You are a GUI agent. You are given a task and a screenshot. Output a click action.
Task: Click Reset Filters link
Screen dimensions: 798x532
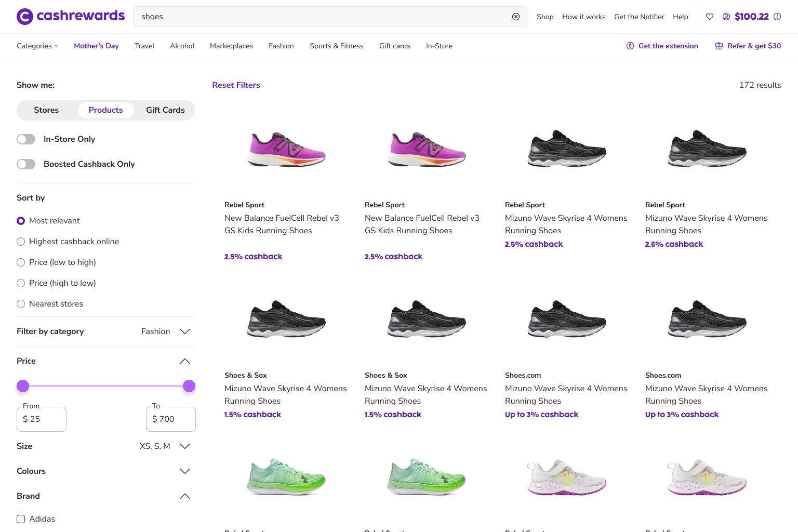(236, 85)
